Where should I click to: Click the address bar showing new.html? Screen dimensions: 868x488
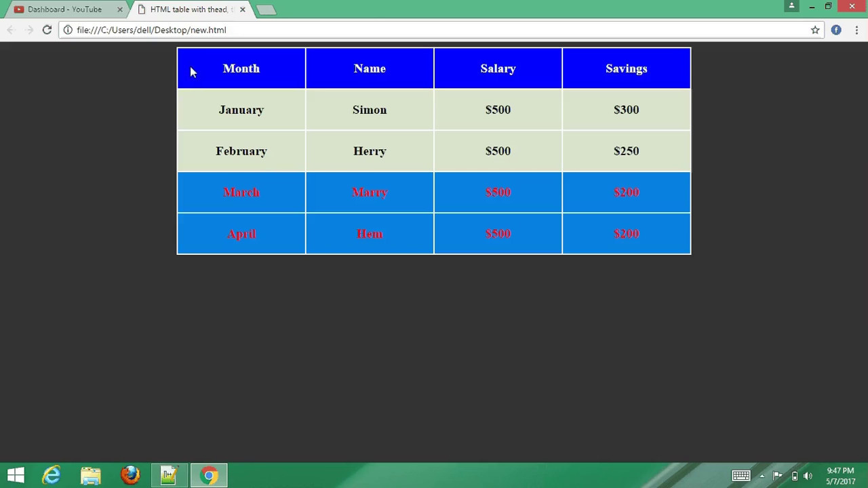click(x=434, y=30)
